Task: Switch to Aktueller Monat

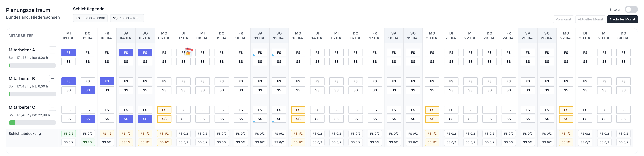Action: [590, 19]
